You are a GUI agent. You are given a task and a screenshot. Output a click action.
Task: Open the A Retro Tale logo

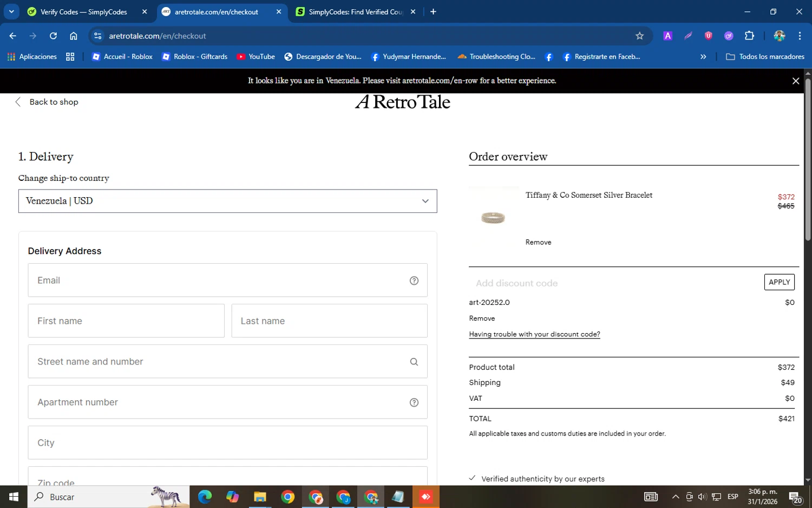tap(402, 102)
